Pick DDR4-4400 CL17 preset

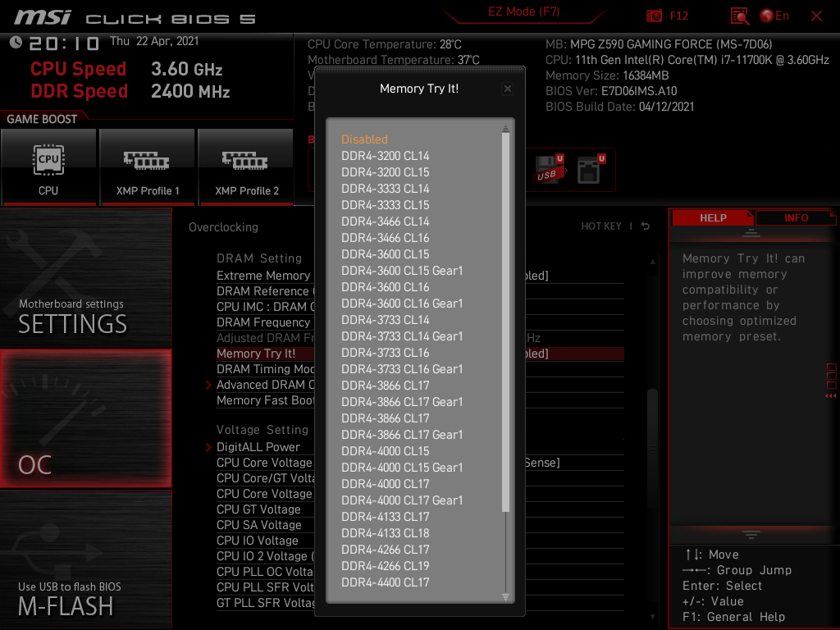[386, 582]
